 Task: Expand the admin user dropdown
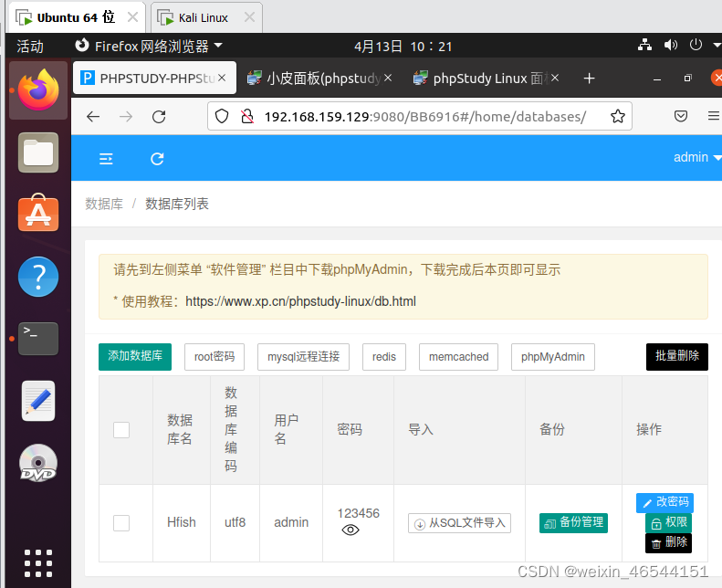pyautogui.click(x=697, y=157)
